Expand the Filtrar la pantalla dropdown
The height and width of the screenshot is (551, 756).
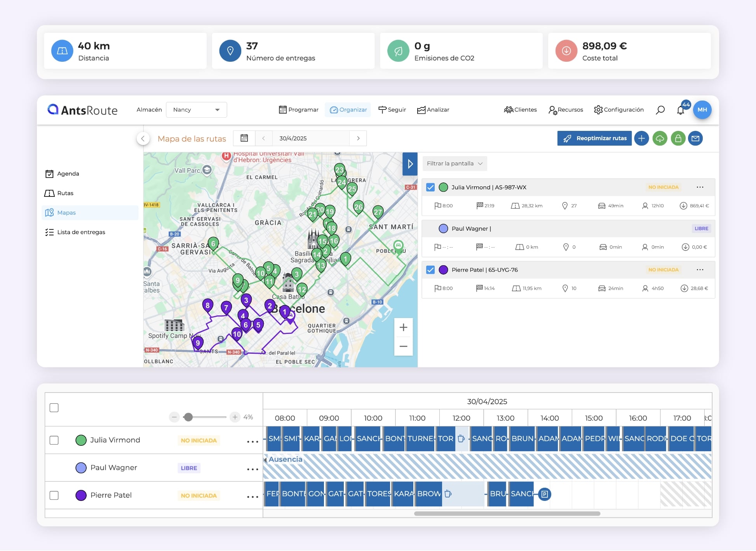[x=454, y=163]
